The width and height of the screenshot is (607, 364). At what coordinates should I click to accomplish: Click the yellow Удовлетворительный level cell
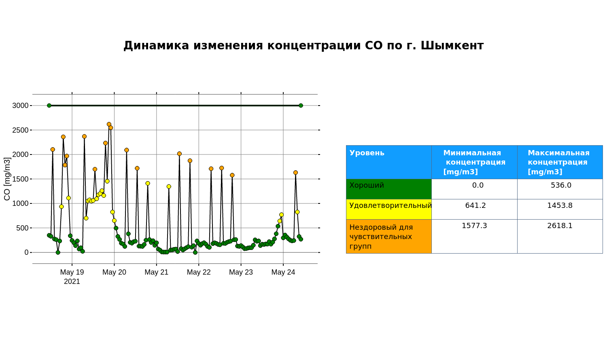click(389, 209)
